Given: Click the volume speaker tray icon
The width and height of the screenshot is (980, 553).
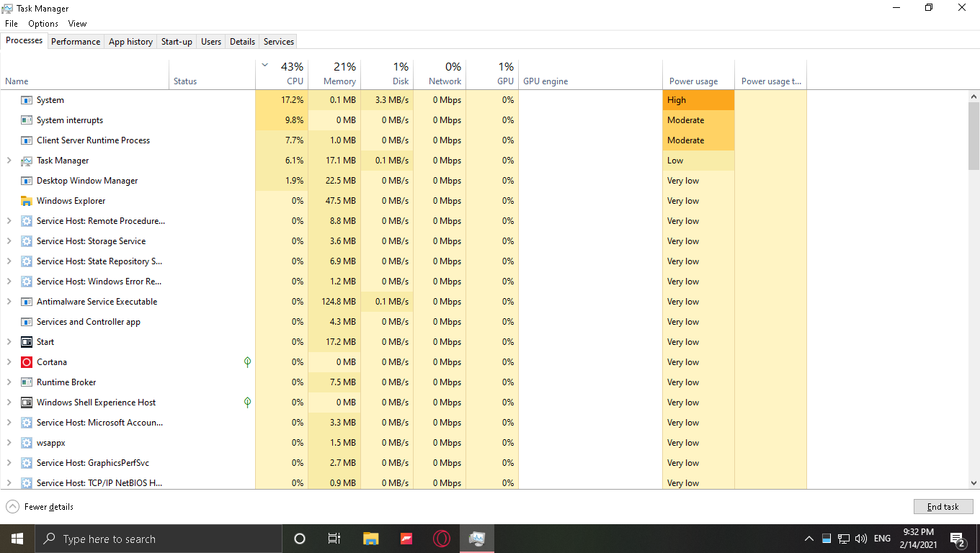Looking at the screenshot, I should click(x=861, y=539).
